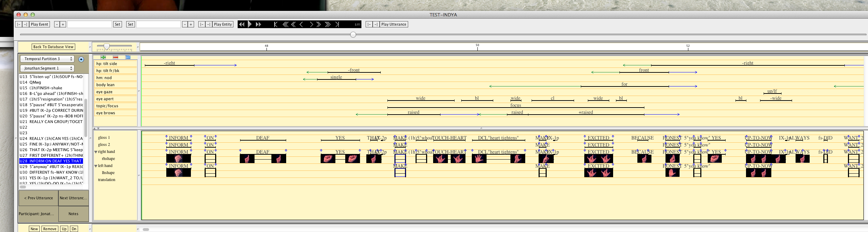The height and width of the screenshot is (232, 868).
Task: Click Play Entity button
Action: [223, 24]
